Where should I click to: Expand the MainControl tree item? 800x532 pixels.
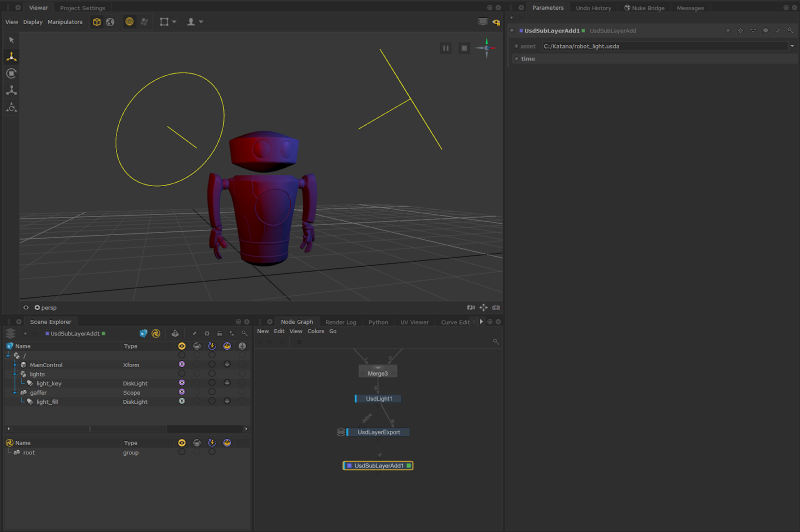point(15,365)
